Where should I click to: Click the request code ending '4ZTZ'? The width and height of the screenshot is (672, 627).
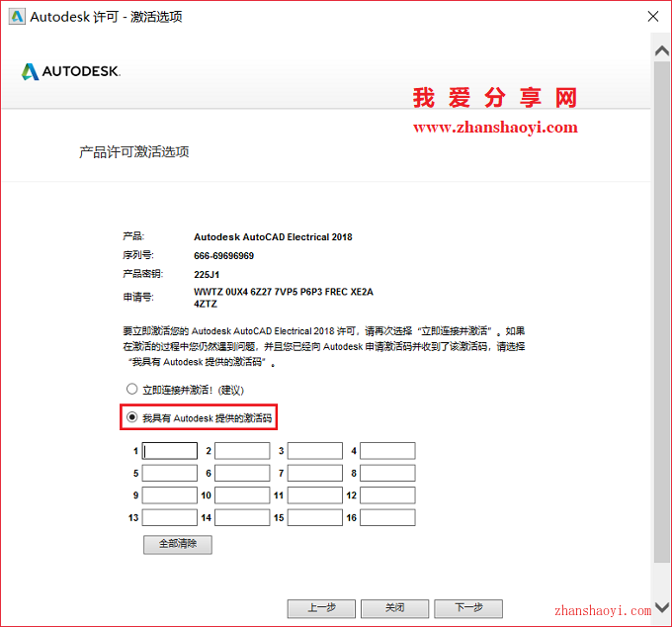click(x=206, y=304)
